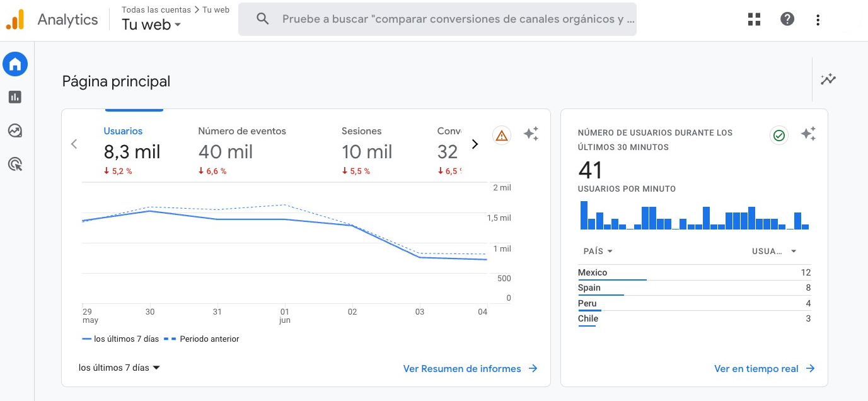Viewport: 868px width, 401px height.
Task: Open the Google apps grid icon
Action: [754, 19]
